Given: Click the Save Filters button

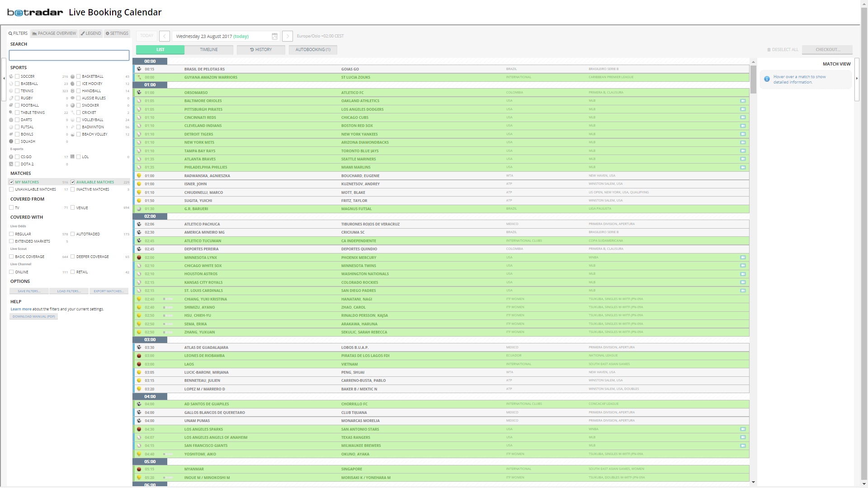Looking at the screenshot, I should point(29,291).
